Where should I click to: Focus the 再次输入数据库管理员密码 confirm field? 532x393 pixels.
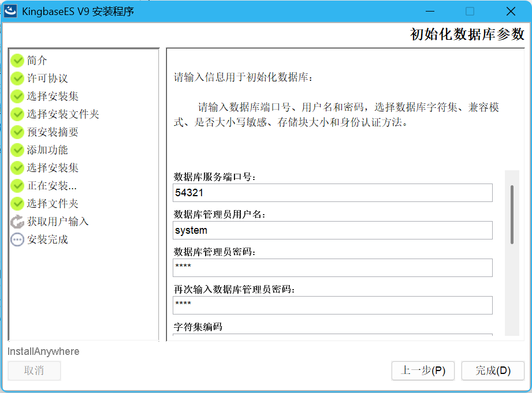pyautogui.click(x=333, y=305)
